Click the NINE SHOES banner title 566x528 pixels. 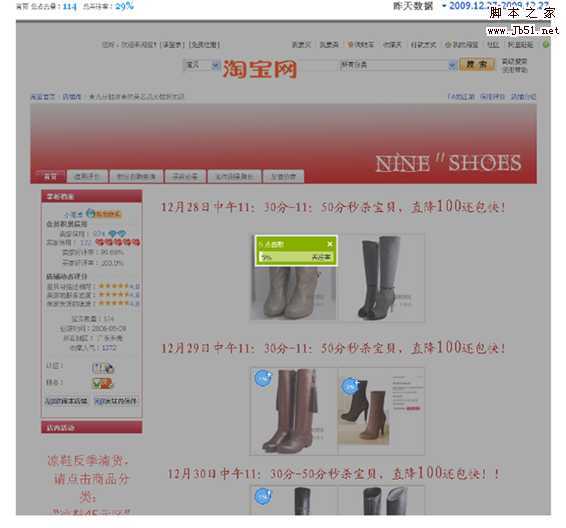(449, 163)
